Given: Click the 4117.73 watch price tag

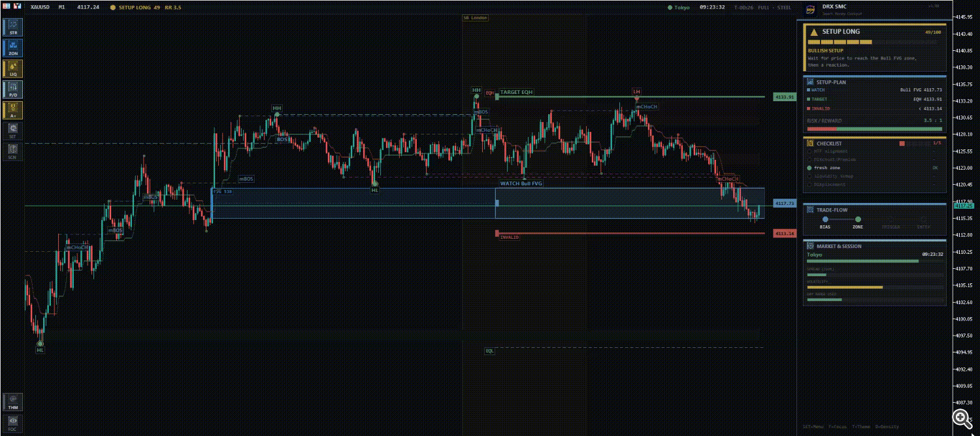Looking at the screenshot, I should [x=784, y=204].
